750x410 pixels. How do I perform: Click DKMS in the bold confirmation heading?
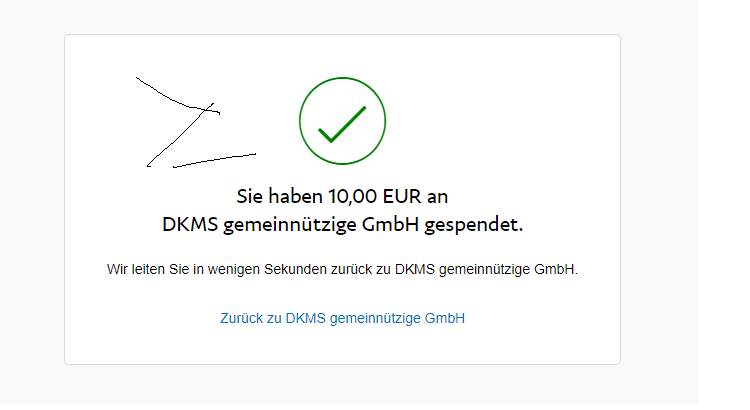pyautogui.click(x=190, y=224)
